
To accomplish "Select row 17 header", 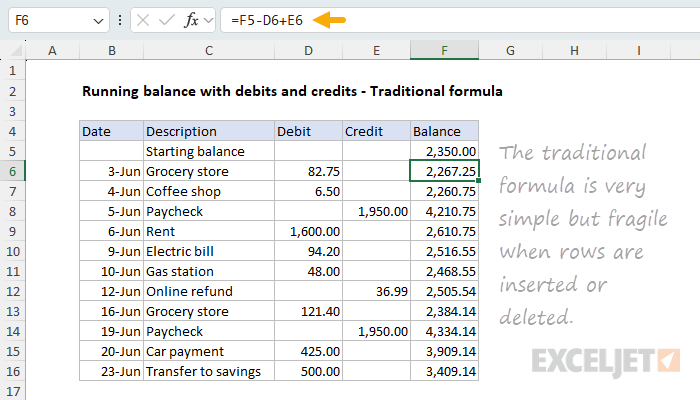I will point(12,391).
